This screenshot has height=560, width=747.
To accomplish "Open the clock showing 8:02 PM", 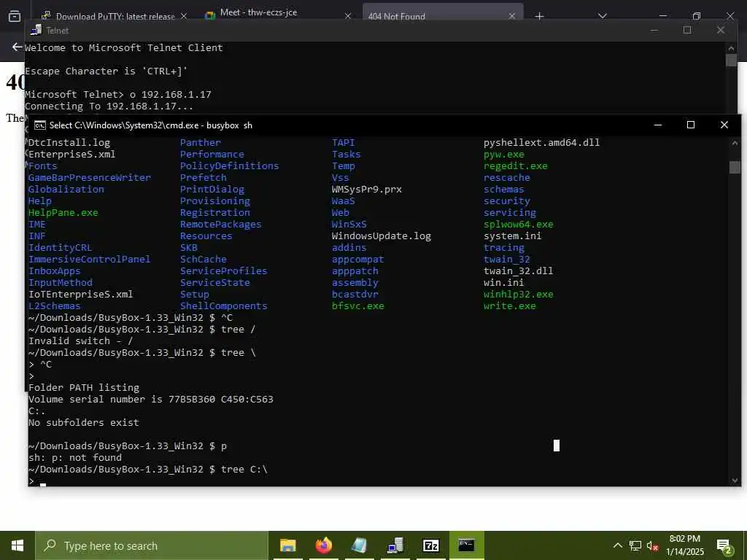I will 684,545.
